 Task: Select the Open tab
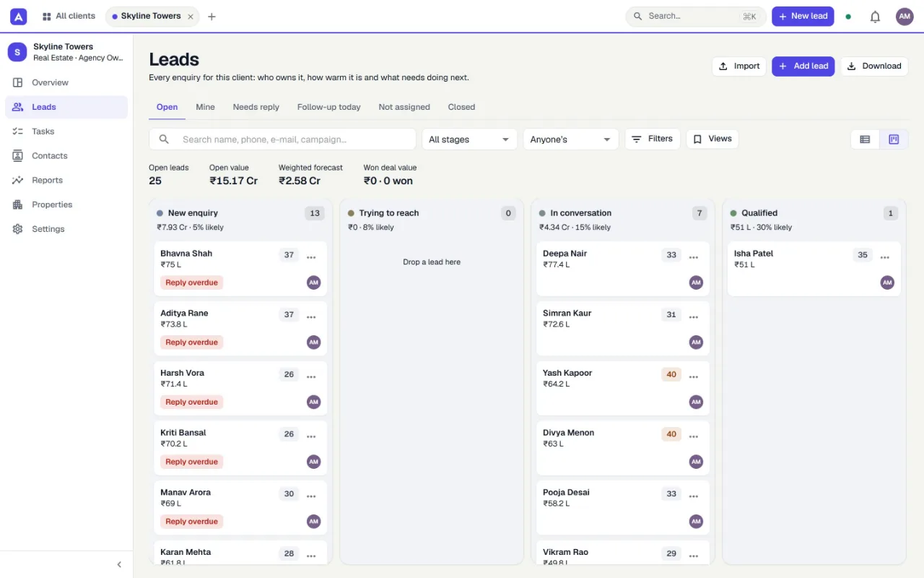pyautogui.click(x=167, y=107)
